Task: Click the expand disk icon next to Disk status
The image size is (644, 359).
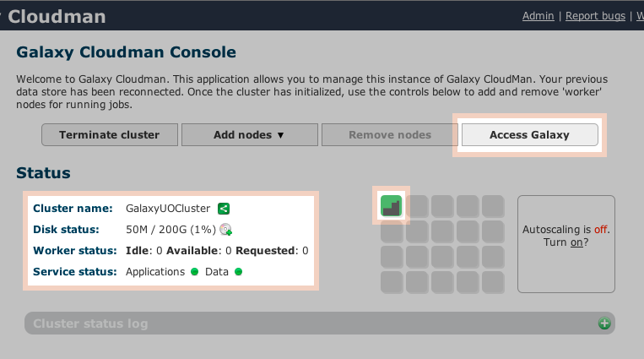Action: [225, 230]
